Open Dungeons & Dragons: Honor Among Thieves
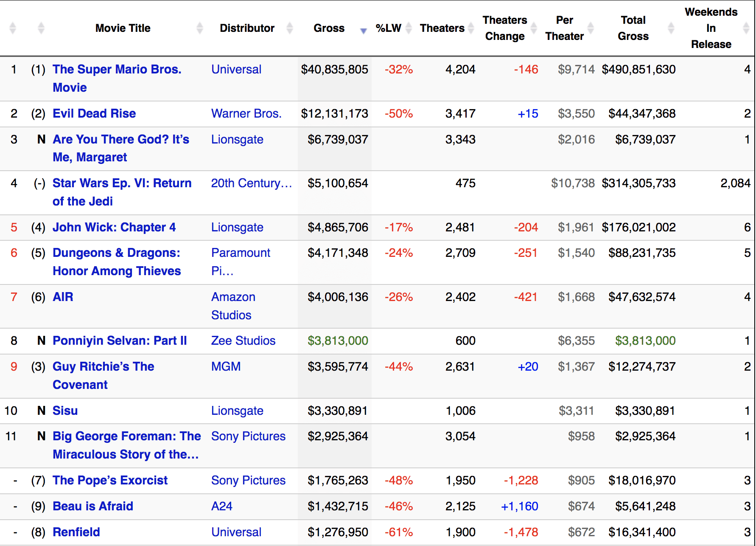This screenshot has width=756, height=546. click(x=117, y=262)
